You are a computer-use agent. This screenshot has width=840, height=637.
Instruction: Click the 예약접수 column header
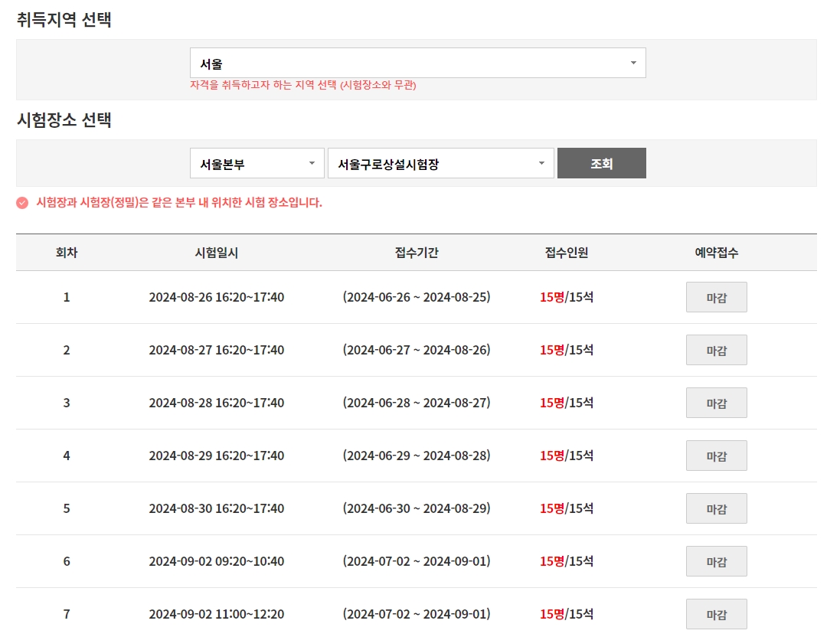[x=716, y=253]
